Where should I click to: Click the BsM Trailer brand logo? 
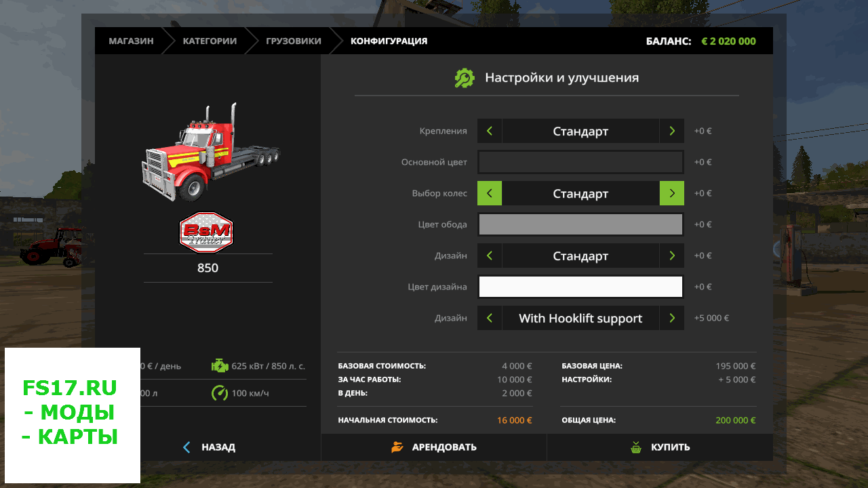coord(208,232)
